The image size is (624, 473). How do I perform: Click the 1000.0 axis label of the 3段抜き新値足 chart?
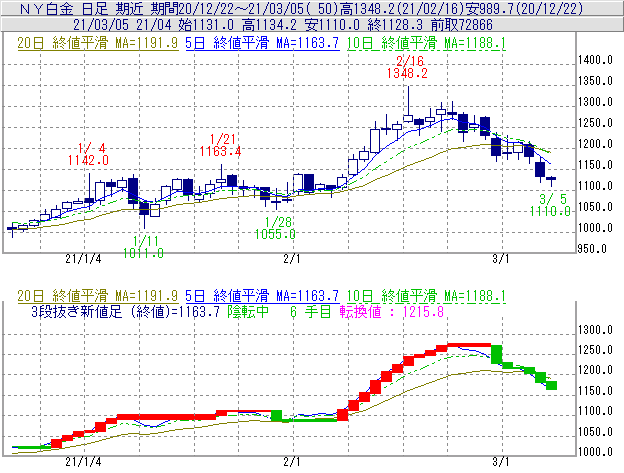(x=595, y=452)
